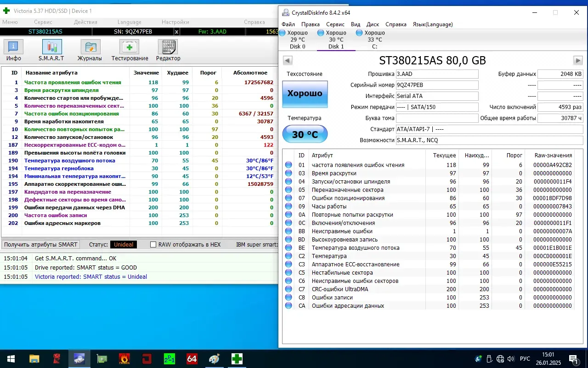Go to previous disk with left arrow
588x368 pixels.
[288, 60]
